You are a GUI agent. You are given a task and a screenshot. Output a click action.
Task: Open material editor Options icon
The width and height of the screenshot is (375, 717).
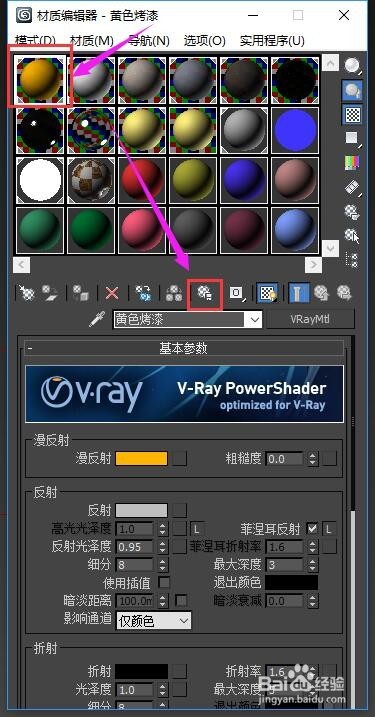[352, 211]
